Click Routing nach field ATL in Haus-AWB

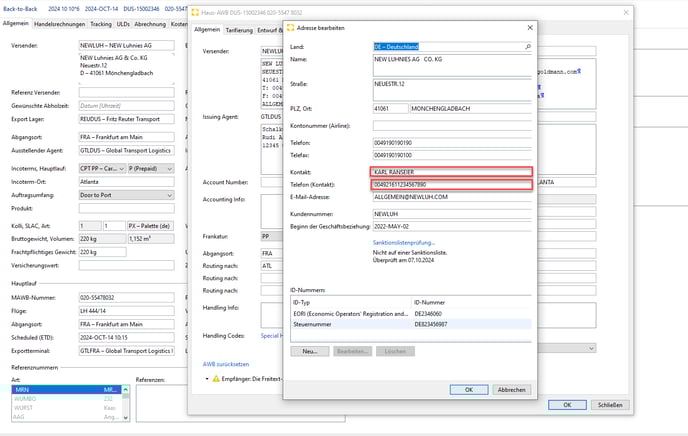272,266
